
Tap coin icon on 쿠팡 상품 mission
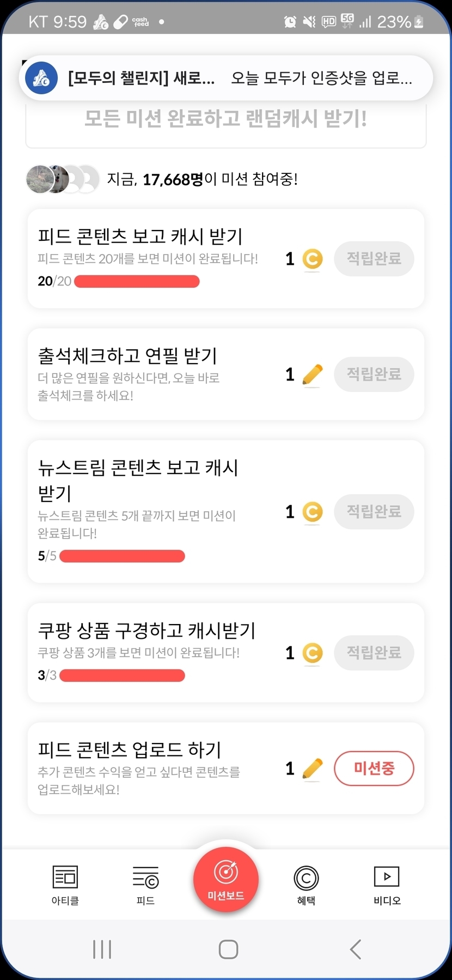click(x=312, y=653)
